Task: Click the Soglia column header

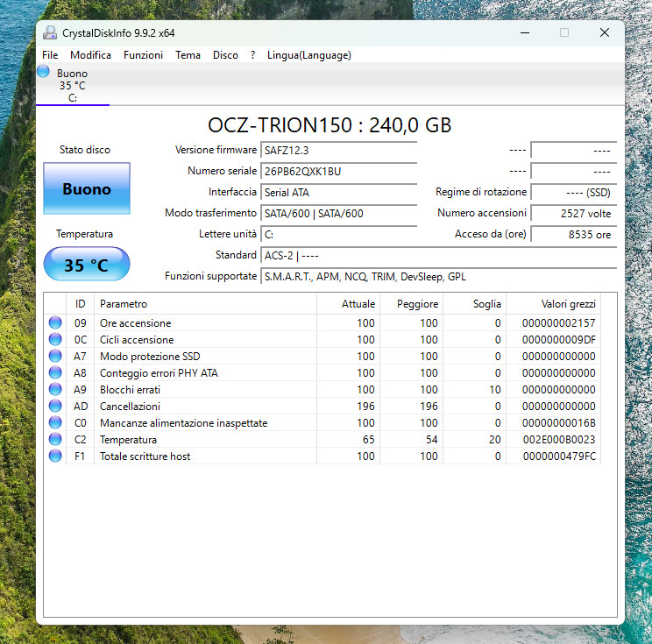Action: (x=475, y=304)
